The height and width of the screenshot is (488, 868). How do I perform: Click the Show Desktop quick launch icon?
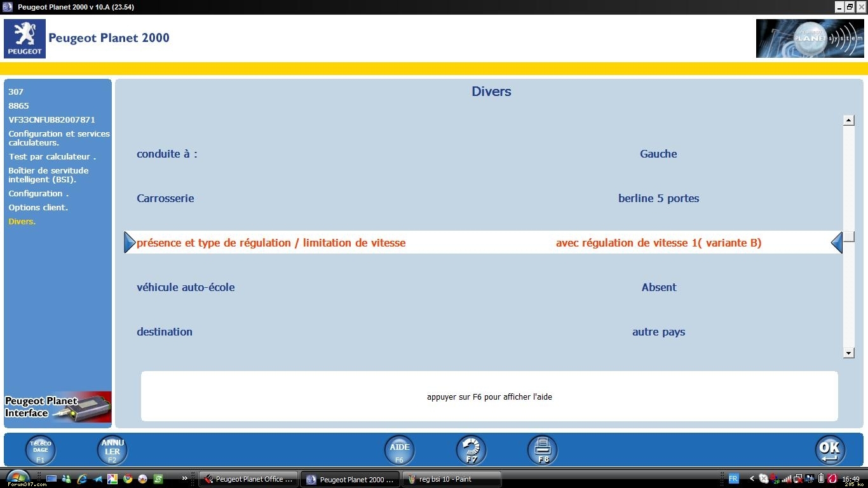pos(51,479)
